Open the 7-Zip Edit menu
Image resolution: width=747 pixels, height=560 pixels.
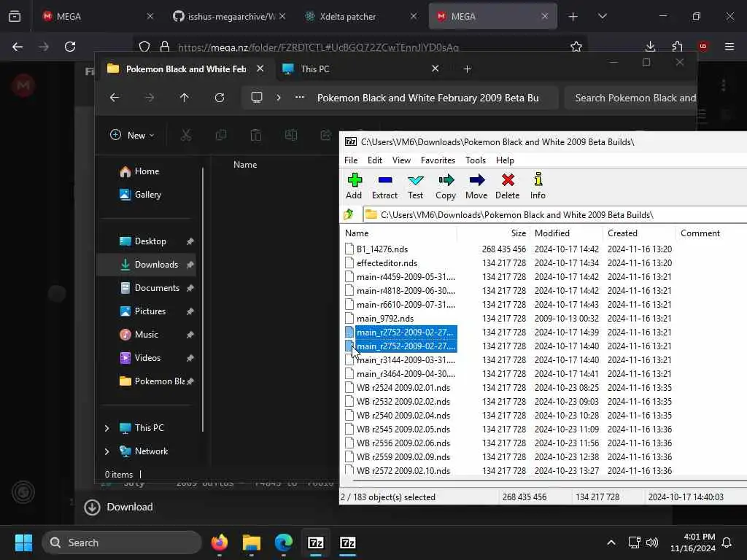coord(375,160)
